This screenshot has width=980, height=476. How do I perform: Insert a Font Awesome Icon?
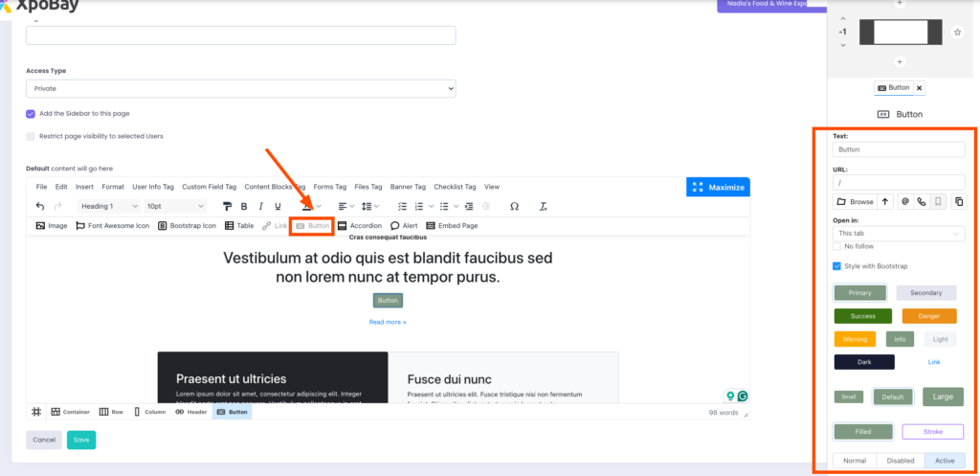(x=113, y=226)
